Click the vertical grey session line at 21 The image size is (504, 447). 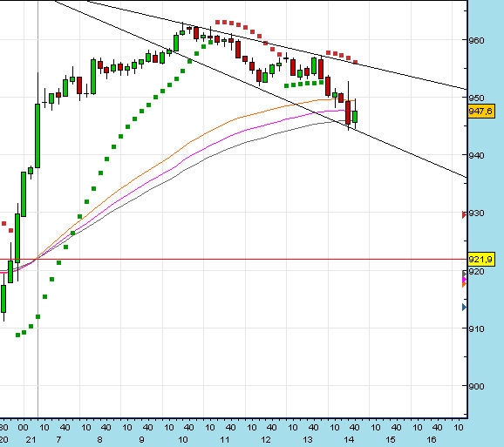[x=37, y=353]
